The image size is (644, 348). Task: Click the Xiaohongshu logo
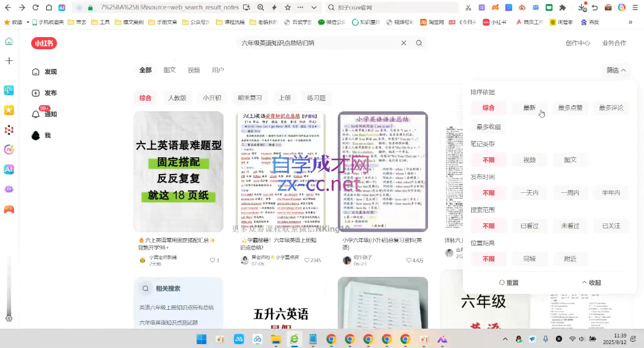click(x=44, y=43)
